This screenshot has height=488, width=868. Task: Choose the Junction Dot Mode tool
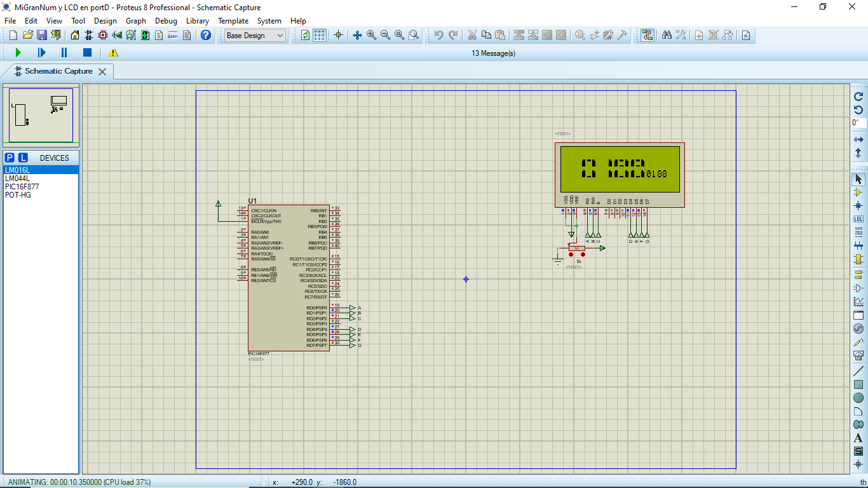858,206
